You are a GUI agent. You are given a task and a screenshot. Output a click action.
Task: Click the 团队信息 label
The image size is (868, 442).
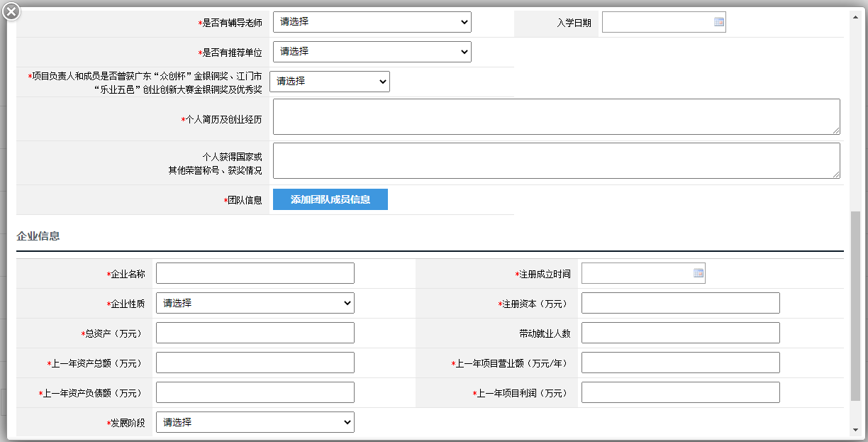tap(245, 201)
